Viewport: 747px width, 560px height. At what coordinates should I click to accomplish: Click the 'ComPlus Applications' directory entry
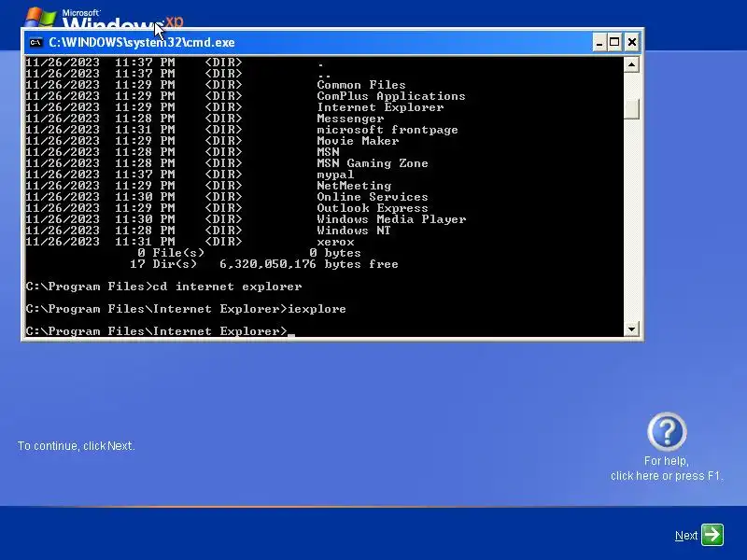tap(391, 96)
